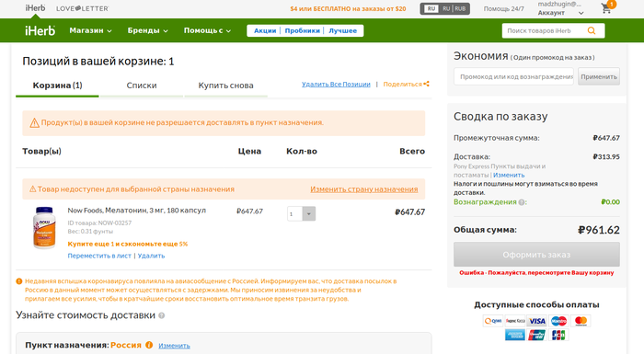Click the Оформить заказ button
The image size is (644, 354).
(x=536, y=255)
